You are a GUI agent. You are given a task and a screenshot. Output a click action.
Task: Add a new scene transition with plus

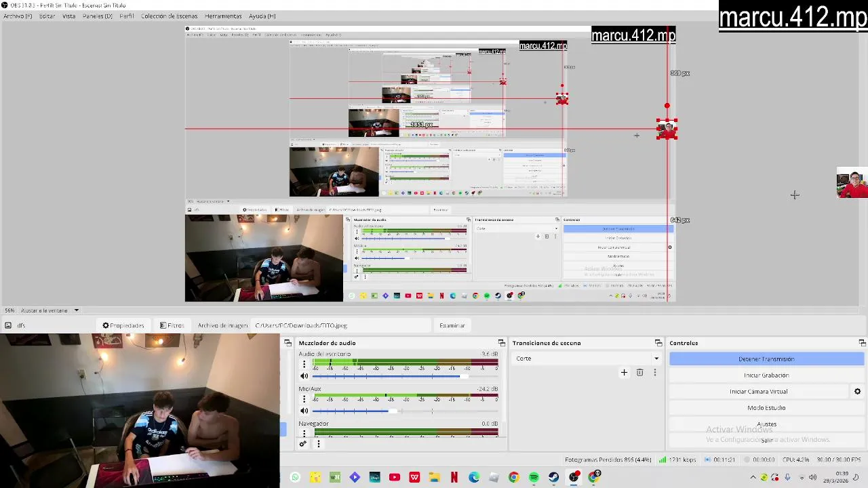624,372
